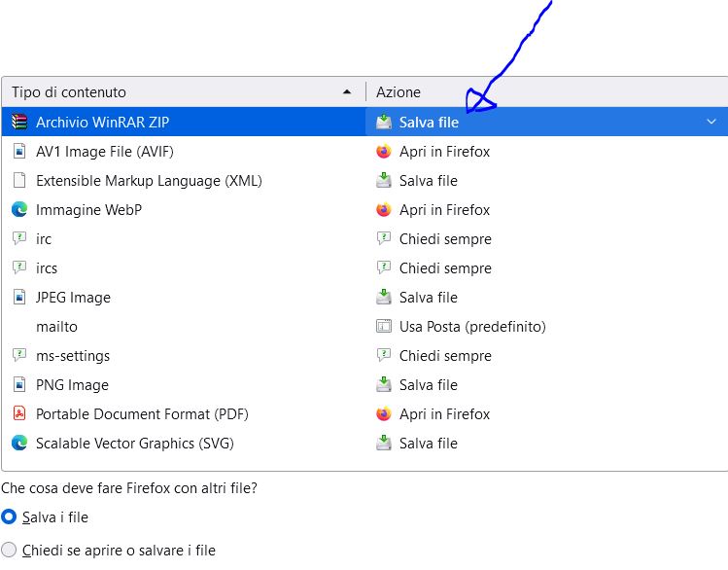Click 'Chiedi sempre' action for ircs
Image resolution: width=728 pixels, height=570 pixels.
click(445, 268)
